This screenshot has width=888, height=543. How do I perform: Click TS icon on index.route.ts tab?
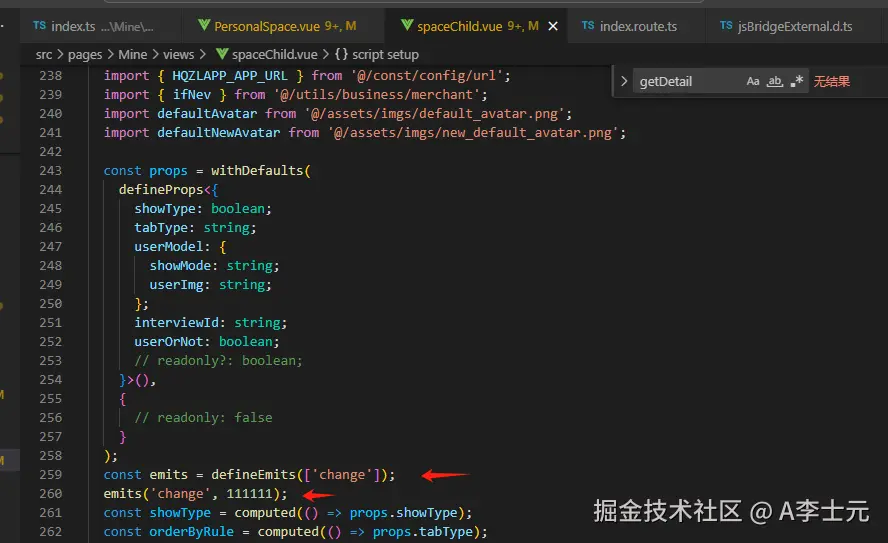pos(588,25)
